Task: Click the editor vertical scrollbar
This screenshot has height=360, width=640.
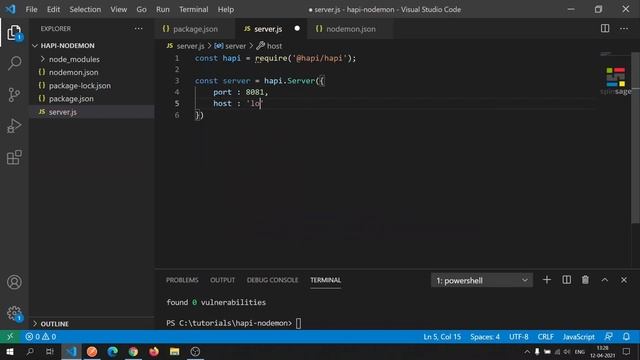Action: click(x=636, y=139)
